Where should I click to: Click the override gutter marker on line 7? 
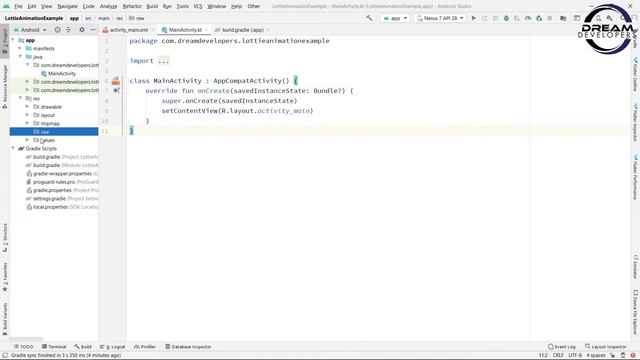[116, 91]
